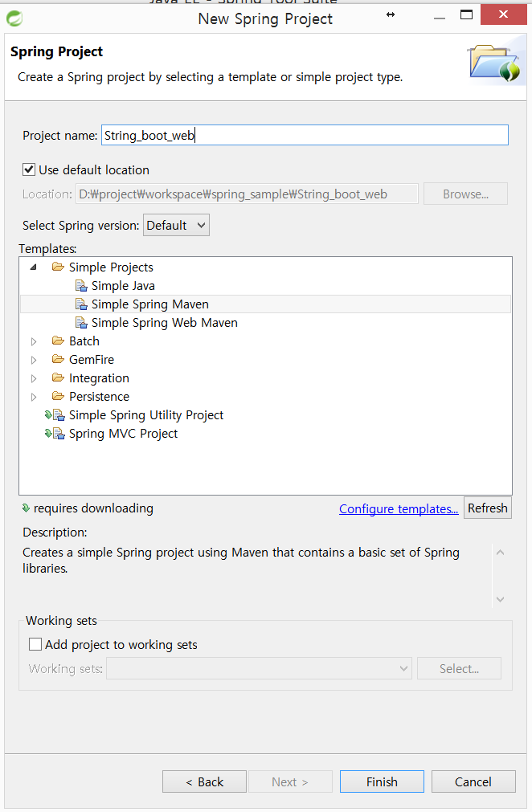Screen dimensions: 532x812
Task: Select the Persistence tree item label
Action: click(x=99, y=397)
